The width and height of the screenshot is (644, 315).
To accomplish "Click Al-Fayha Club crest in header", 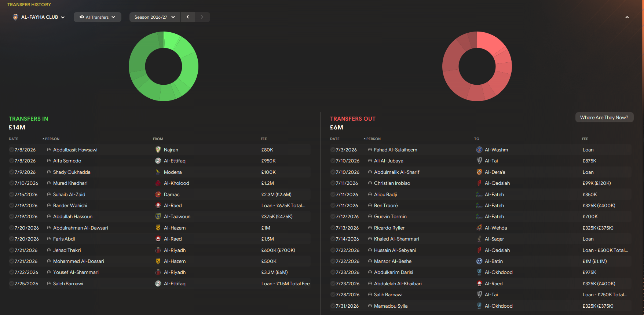I will coord(15,17).
